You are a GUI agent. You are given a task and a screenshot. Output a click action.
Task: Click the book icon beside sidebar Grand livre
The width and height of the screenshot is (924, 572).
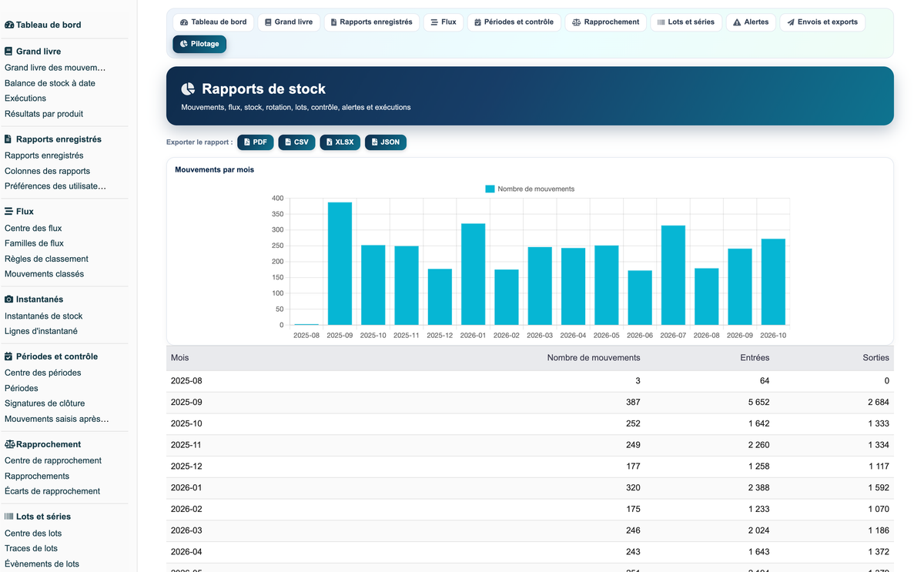pyautogui.click(x=8, y=52)
